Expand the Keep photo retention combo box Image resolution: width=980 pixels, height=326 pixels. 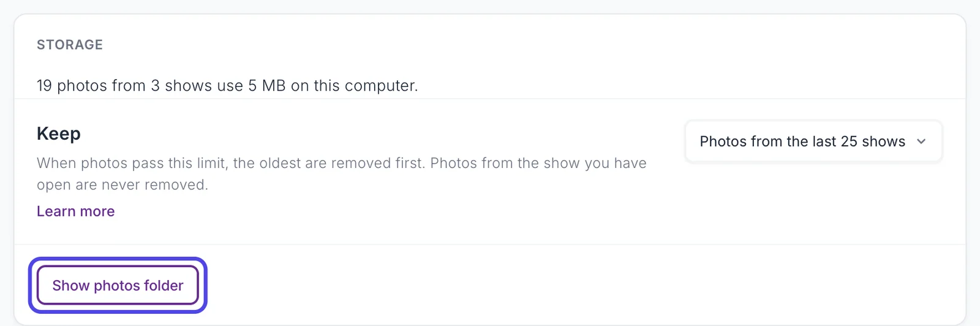[813, 142]
